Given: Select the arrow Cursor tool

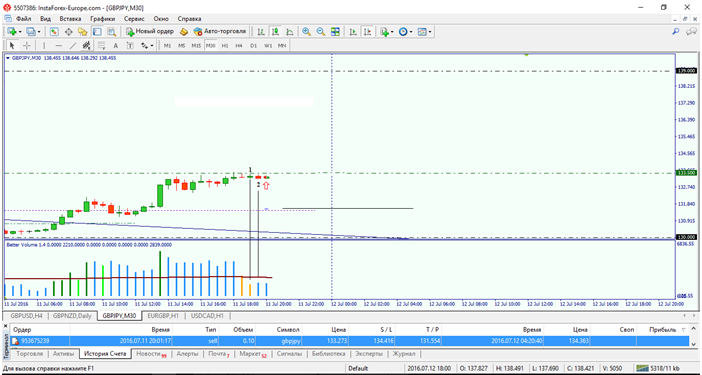Looking at the screenshot, I should [12, 45].
